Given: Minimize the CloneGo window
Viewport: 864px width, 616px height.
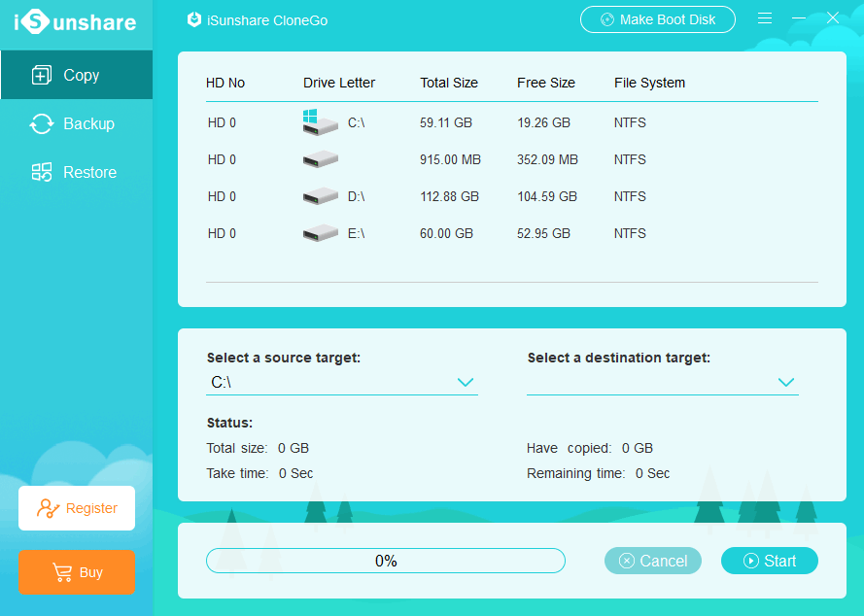Looking at the screenshot, I should pos(799,18).
